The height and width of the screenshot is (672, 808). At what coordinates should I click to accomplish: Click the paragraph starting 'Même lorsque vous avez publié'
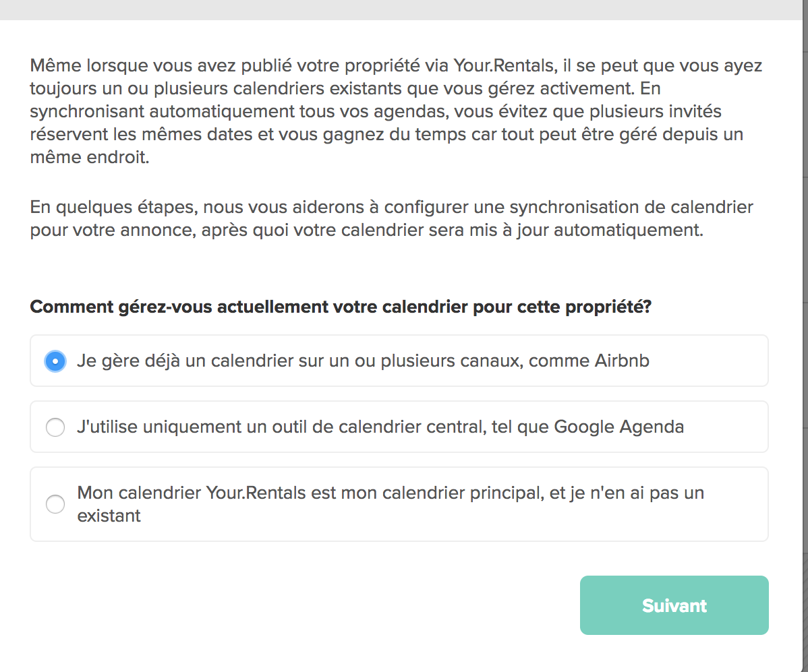pyautogui.click(x=396, y=111)
